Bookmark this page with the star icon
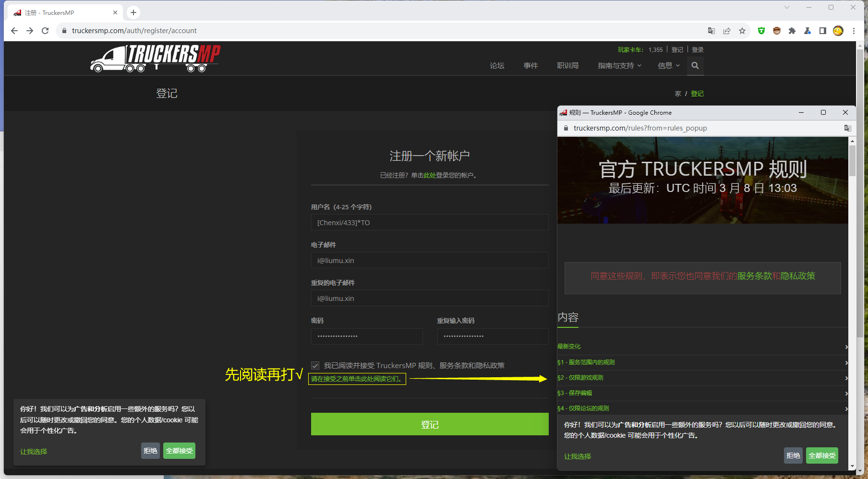The height and width of the screenshot is (479, 868). [x=742, y=31]
